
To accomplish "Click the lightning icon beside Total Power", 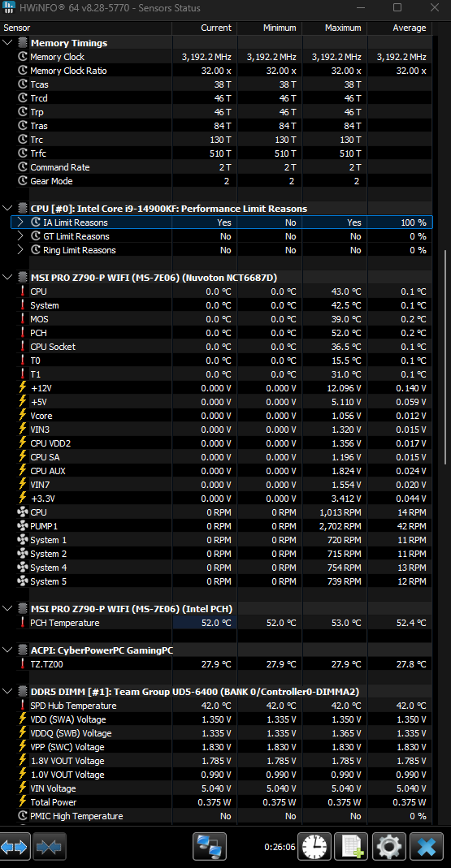I will pyautogui.click(x=23, y=801).
